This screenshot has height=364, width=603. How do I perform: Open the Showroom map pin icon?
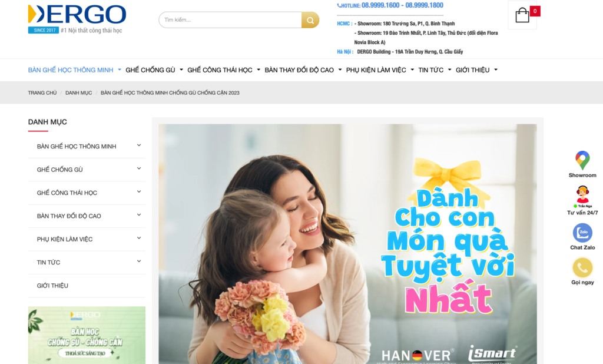pyautogui.click(x=582, y=160)
